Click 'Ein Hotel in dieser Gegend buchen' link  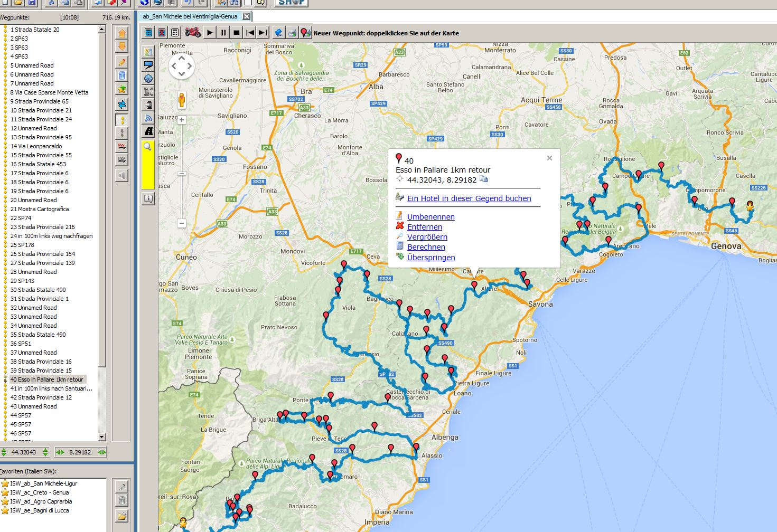click(469, 198)
